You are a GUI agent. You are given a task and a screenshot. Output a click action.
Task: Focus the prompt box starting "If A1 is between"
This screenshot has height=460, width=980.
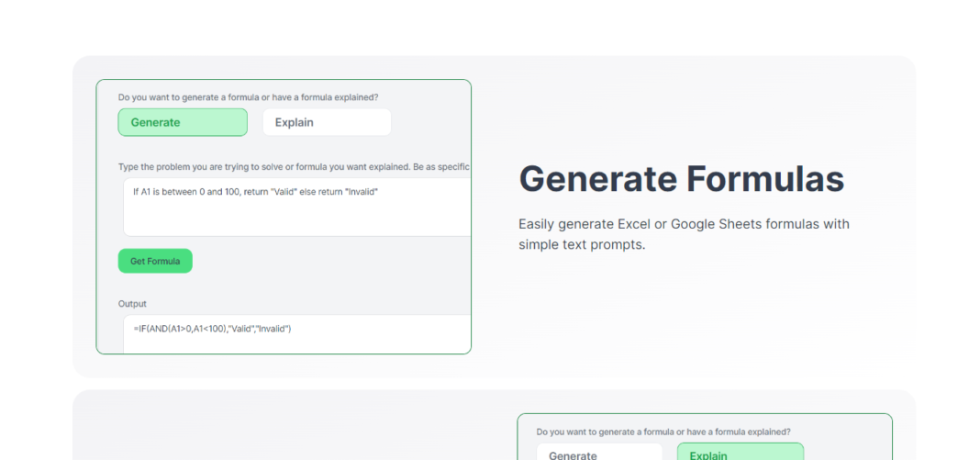(296, 207)
